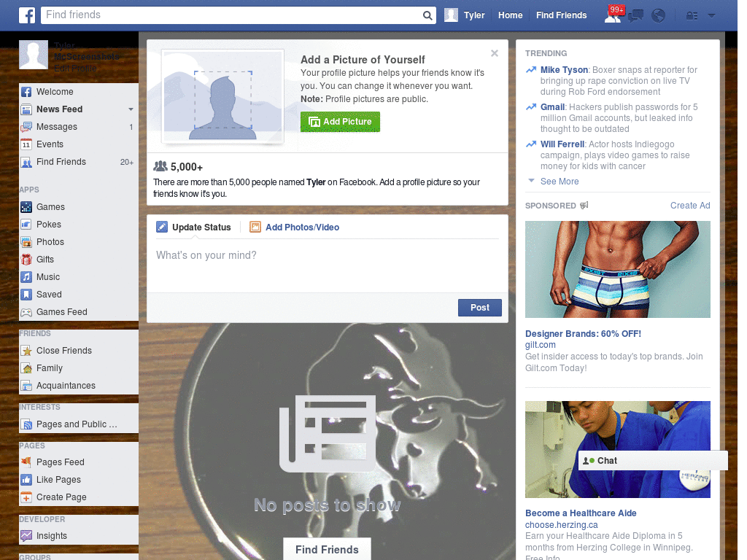Click the Facebook logo
Image resolution: width=747 pixels, height=560 pixels.
click(26, 15)
